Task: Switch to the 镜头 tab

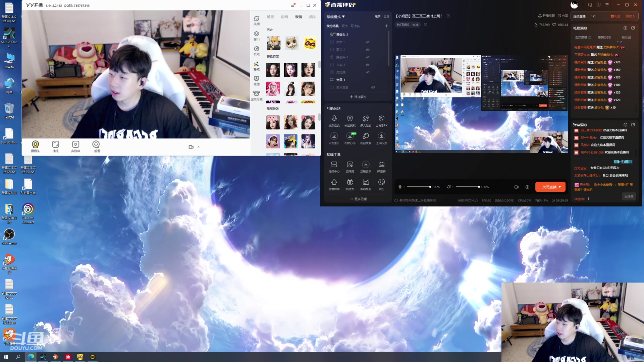Action: (x=312, y=17)
